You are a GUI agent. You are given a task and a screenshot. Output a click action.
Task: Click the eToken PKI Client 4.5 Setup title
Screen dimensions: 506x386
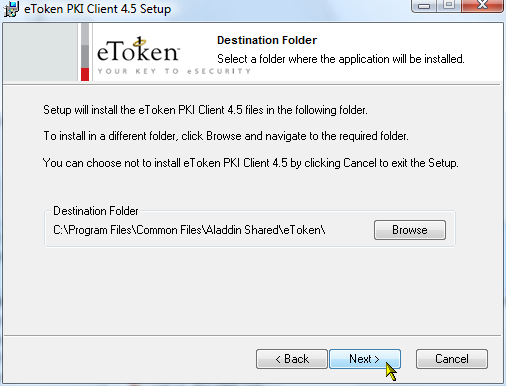[x=97, y=9]
